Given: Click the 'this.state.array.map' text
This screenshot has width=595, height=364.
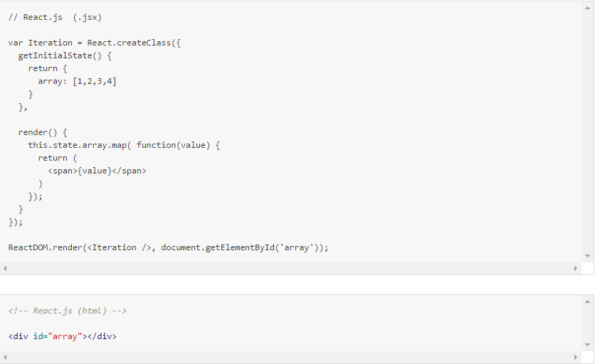Looking at the screenshot, I should [77, 145].
